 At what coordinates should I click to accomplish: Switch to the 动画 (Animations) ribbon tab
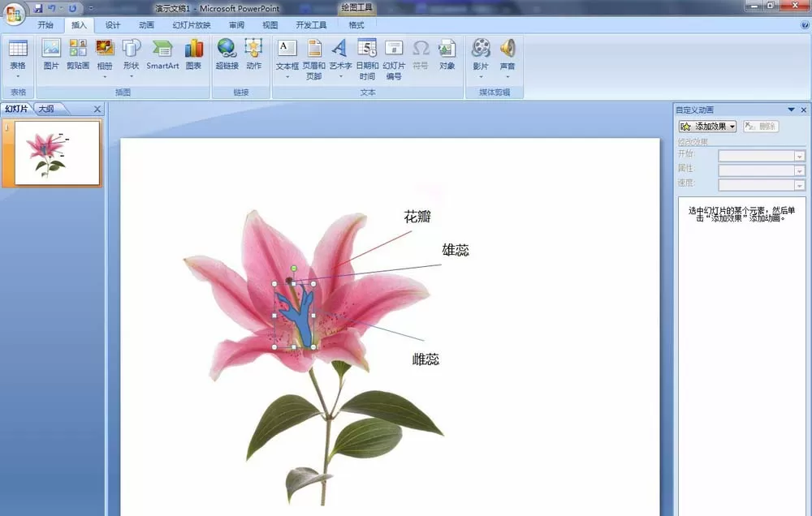pyautogui.click(x=146, y=25)
